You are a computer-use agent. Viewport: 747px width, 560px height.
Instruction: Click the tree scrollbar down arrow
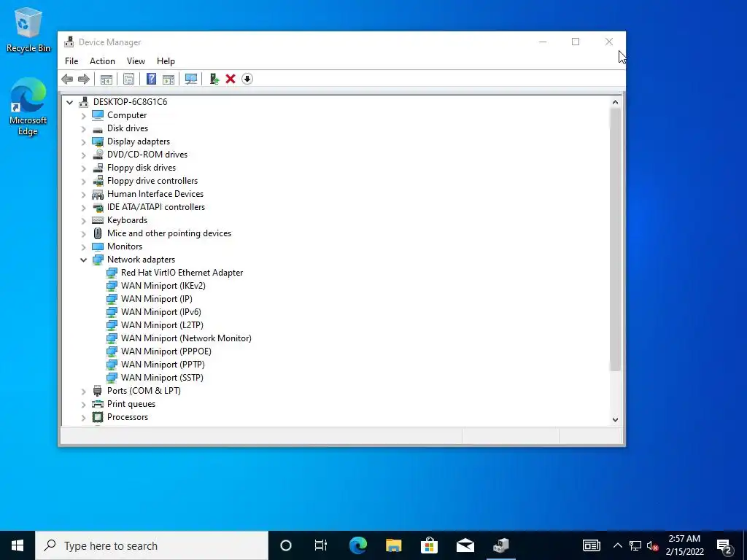pos(615,419)
